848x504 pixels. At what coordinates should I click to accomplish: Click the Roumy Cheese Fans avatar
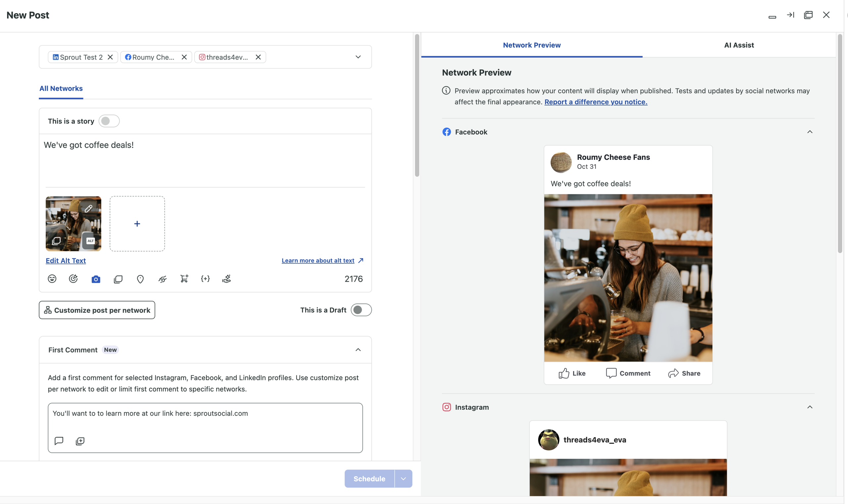pyautogui.click(x=561, y=162)
